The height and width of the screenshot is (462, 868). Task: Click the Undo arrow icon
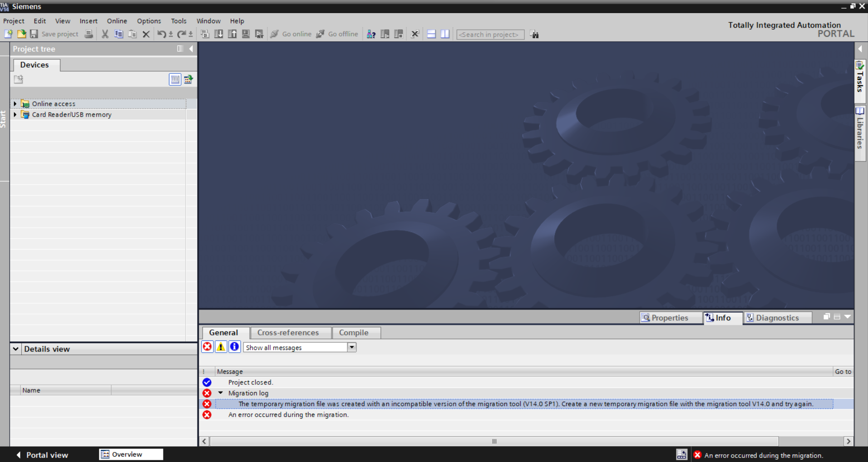click(x=161, y=34)
